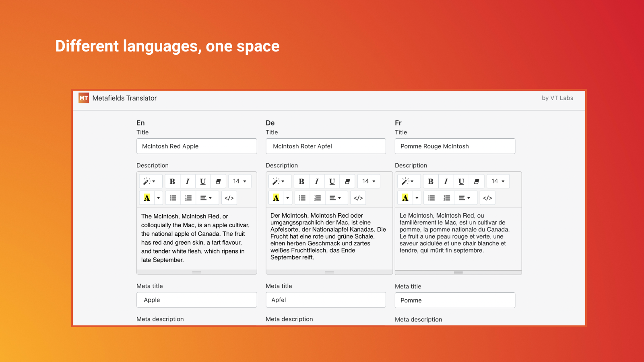
Task: Insert ordered list in the En description
Action: coord(188,198)
